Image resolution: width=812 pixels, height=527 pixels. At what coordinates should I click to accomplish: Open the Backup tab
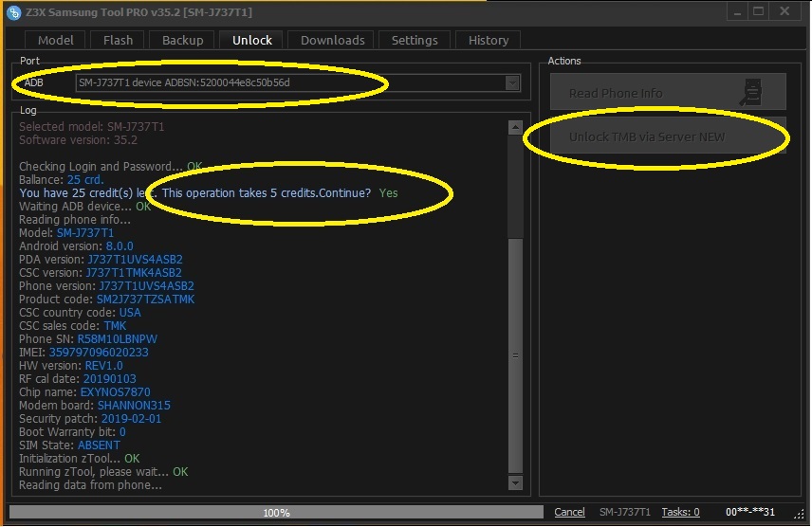click(182, 41)
